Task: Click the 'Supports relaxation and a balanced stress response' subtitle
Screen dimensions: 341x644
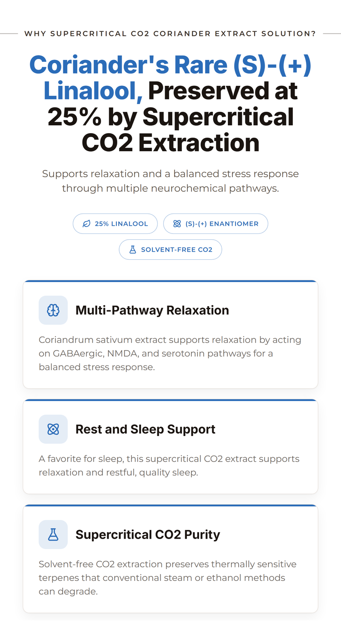Action: coord(170,181)
